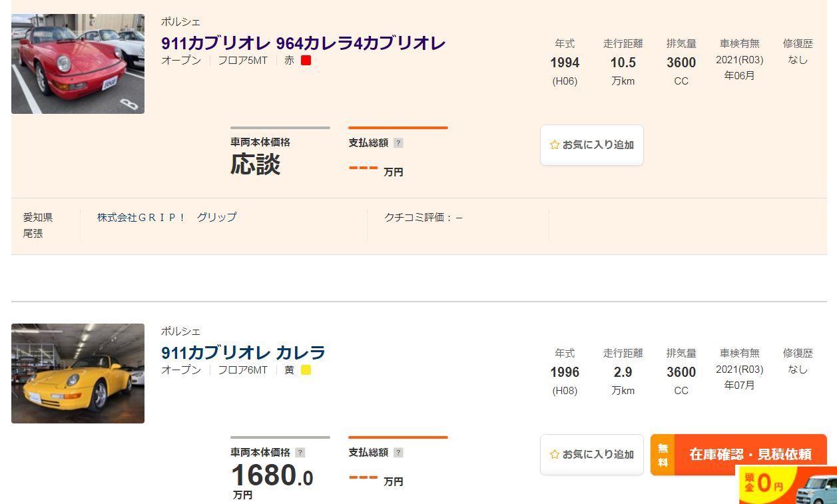The image size is (837, 504).
Task: Click the 1680.0 万円 price
Action: [272, 481]
